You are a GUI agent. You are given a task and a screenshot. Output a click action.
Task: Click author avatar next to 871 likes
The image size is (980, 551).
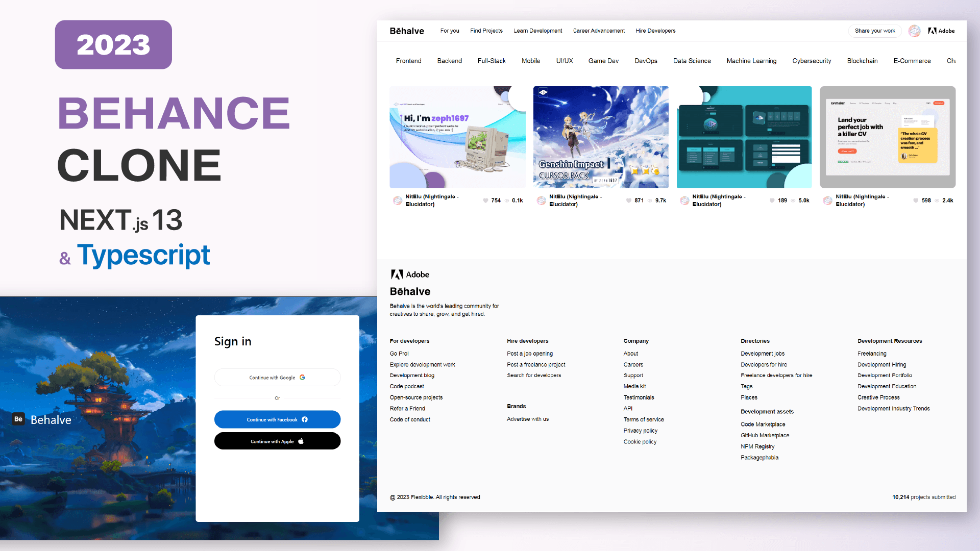541,201
